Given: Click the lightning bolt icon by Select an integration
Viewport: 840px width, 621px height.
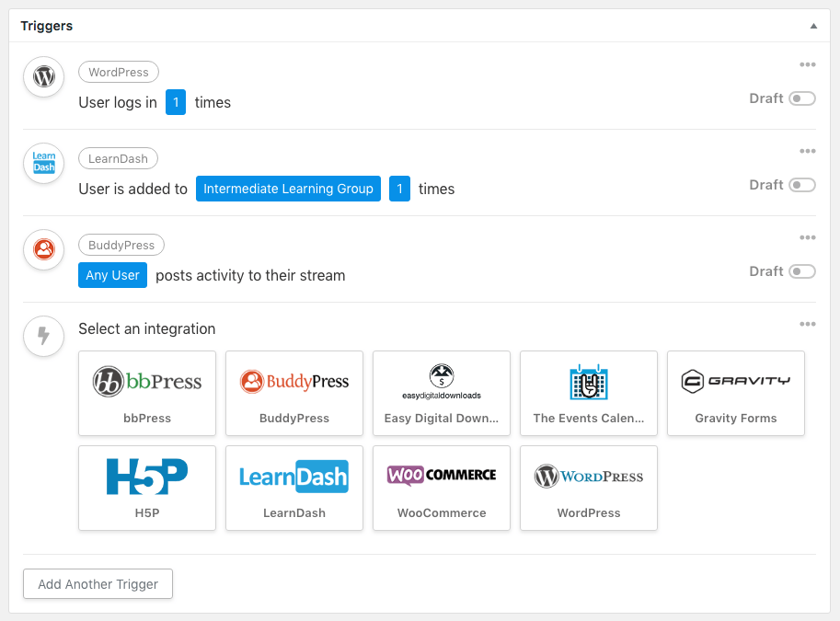Looking at the screenshot, I should click(44, 336).
